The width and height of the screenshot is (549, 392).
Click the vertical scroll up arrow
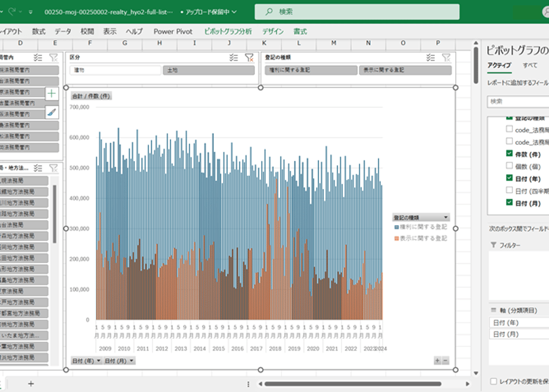[x=476, y=43]
